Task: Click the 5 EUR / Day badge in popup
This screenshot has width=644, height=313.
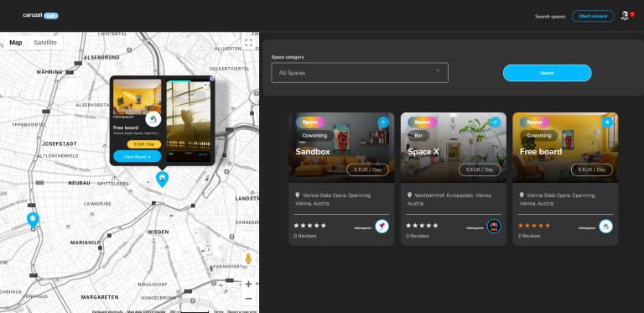Action: (x=144, y=144)
